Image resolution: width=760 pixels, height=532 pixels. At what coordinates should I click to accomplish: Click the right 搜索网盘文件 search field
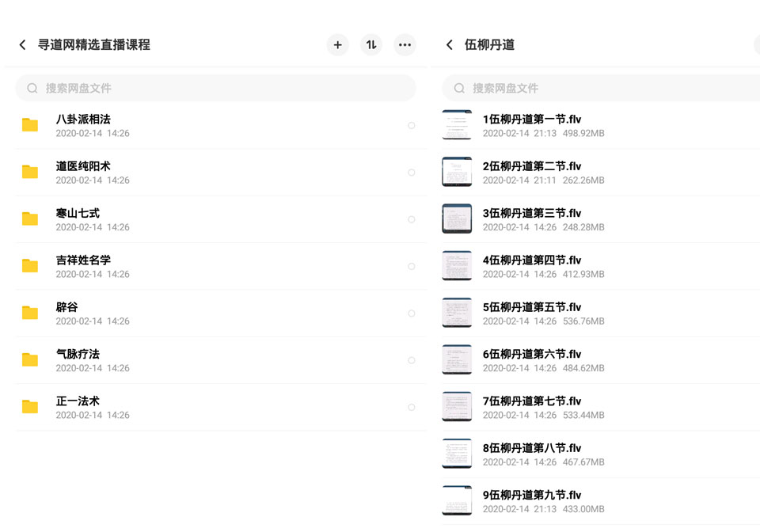(601, 88)
